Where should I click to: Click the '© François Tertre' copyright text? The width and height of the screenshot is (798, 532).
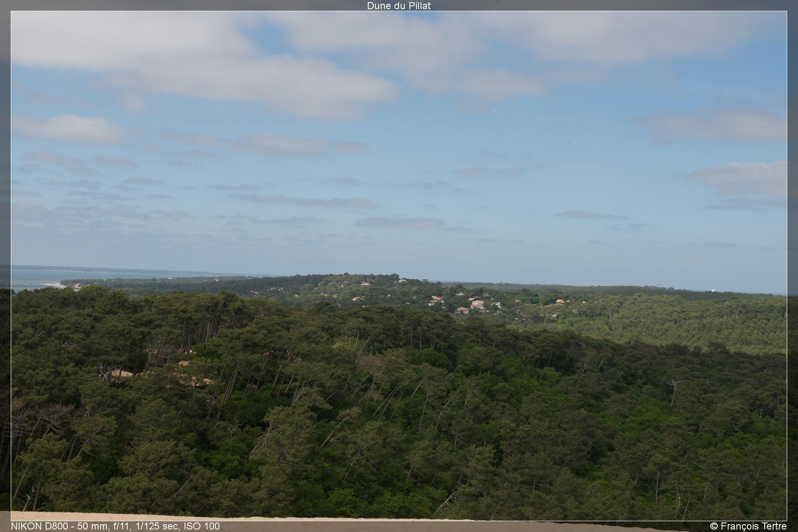[748, 526]
